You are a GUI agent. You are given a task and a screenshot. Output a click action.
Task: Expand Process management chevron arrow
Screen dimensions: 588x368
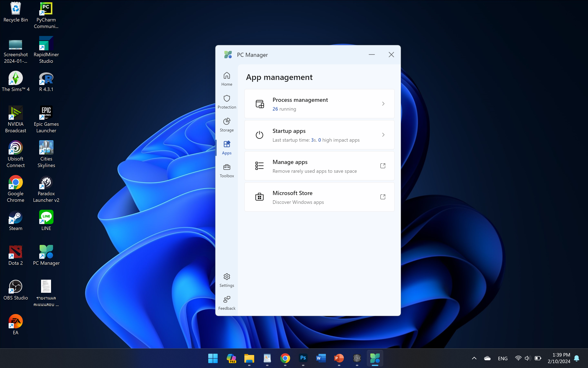pos(383,104)
